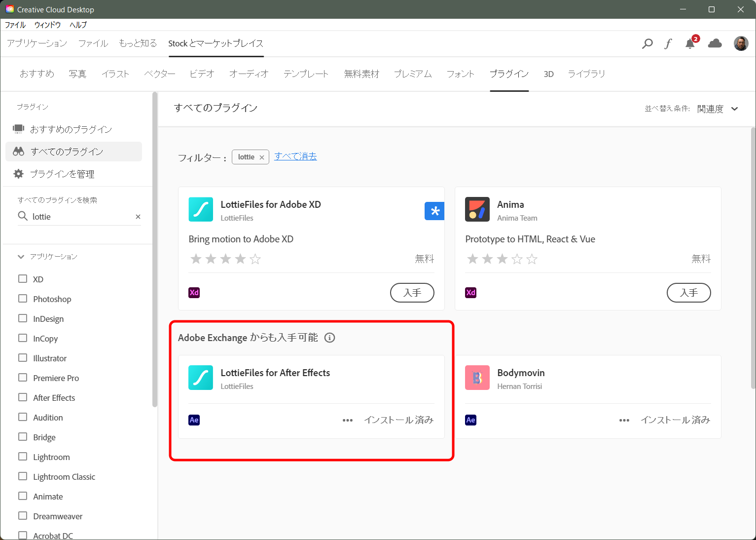Open the 写真 category tab
This screenshot has height=540, width=756.
[77, 74]
